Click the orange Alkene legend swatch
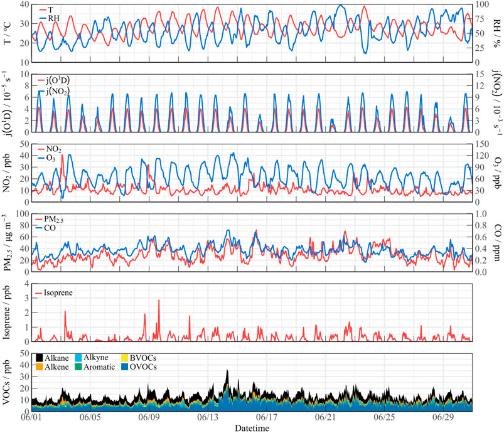Screen dimensions: 504x433 pos(39,366)
